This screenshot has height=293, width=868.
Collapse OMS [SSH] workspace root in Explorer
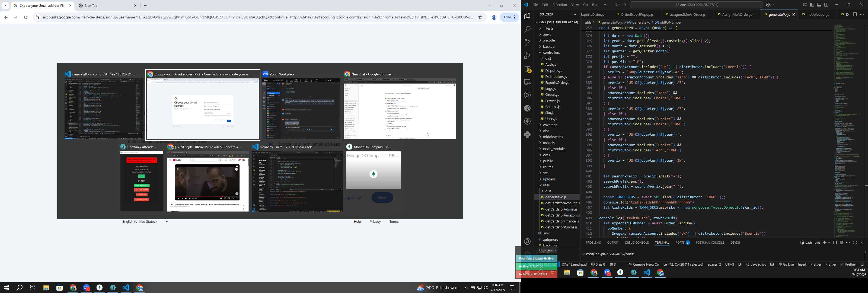pos(556,22)
